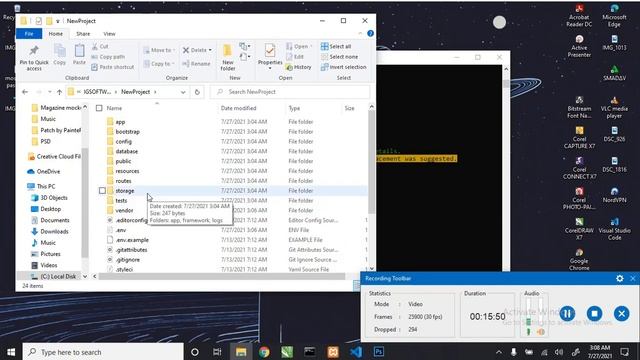
Task: Select This PC in navigation pane
Action: click(46, 187)
